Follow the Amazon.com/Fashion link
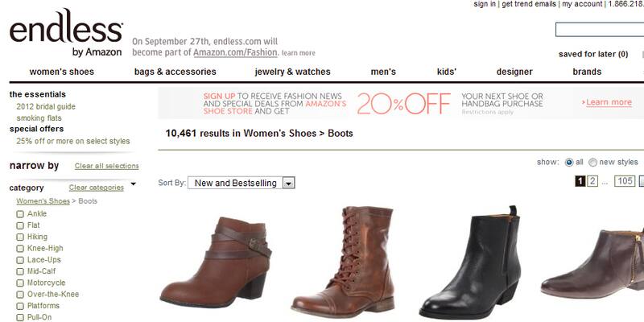 coord(236,52)
